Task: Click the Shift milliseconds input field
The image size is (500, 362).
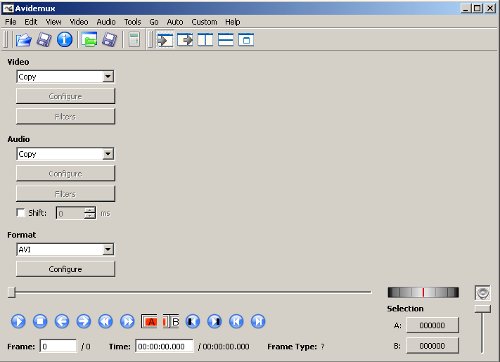Action: pos(70,213)
